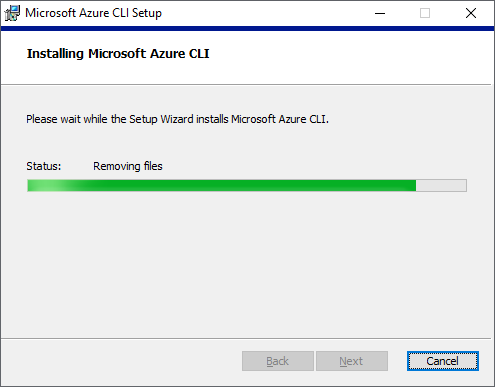Click the "Status:" label
This screenshot has height=387, width=495.
coord(44,166)
